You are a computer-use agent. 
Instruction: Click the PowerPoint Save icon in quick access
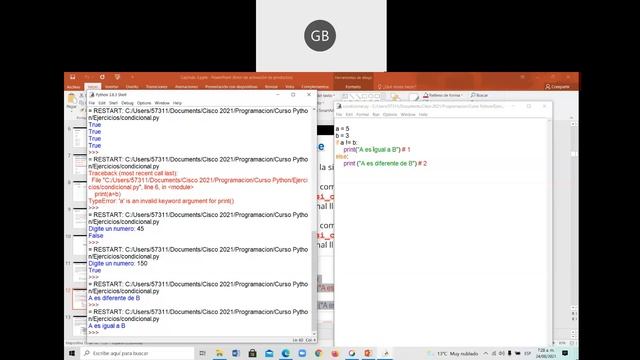(73, 77)
